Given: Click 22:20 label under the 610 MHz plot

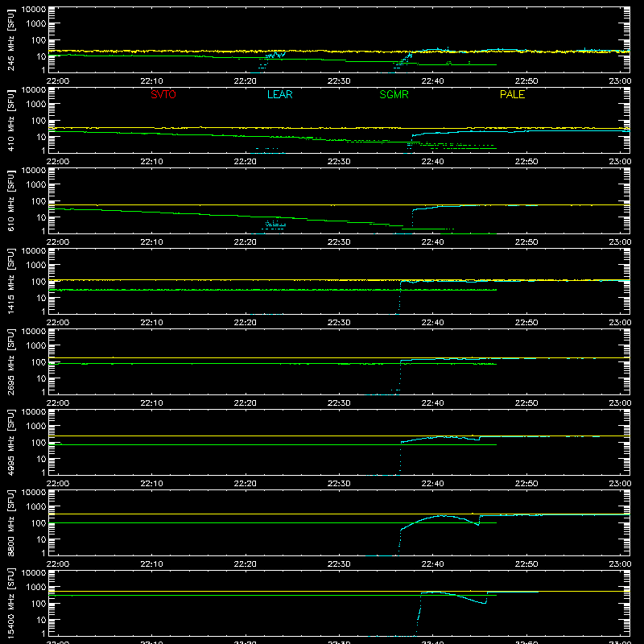Looking at the screenshot, I should pyautogui.click(x=246, y=242).
